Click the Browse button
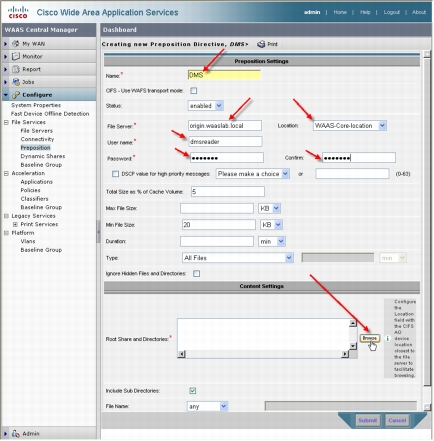The height and width of the screenshot is (441, 434). [369, 338]
